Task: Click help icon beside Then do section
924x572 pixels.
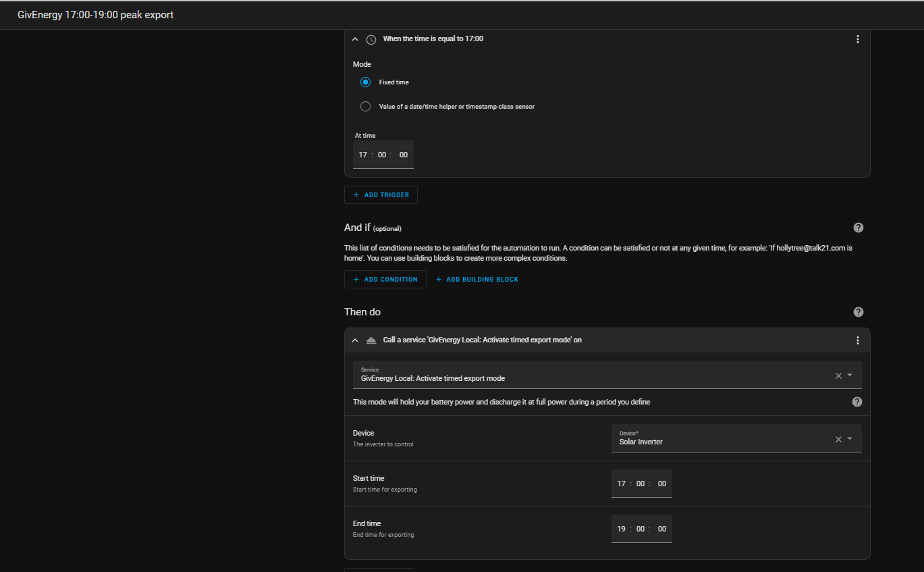Action: coord(859,312)
